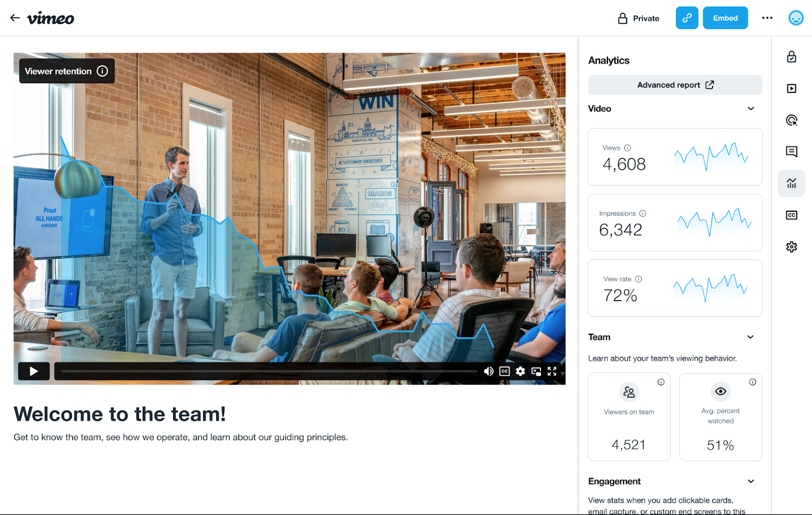This screenshot has height=515, width=812.
Task: Open the interaction tools cursor sidebar icon
Action: coord(791,120)
